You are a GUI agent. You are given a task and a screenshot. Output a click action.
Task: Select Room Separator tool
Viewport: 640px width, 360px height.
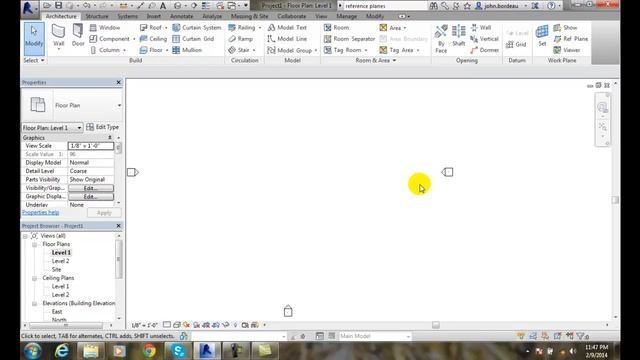(349, 39)
